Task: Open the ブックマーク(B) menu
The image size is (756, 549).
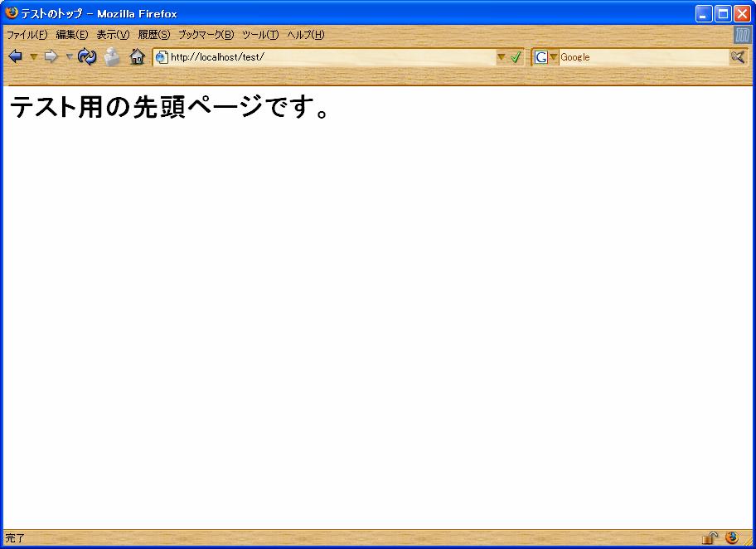Action: tap(206, 35)
